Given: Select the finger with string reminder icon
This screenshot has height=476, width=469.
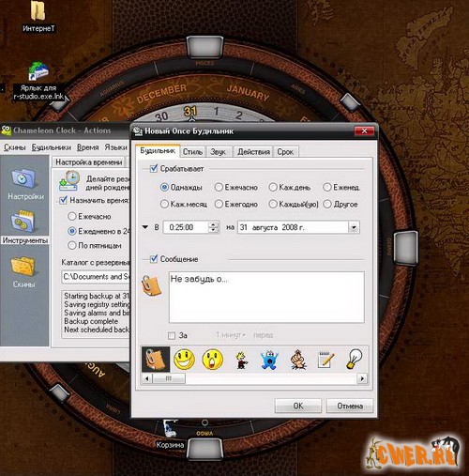Looking at the screenshot, I should pos(298,360).
